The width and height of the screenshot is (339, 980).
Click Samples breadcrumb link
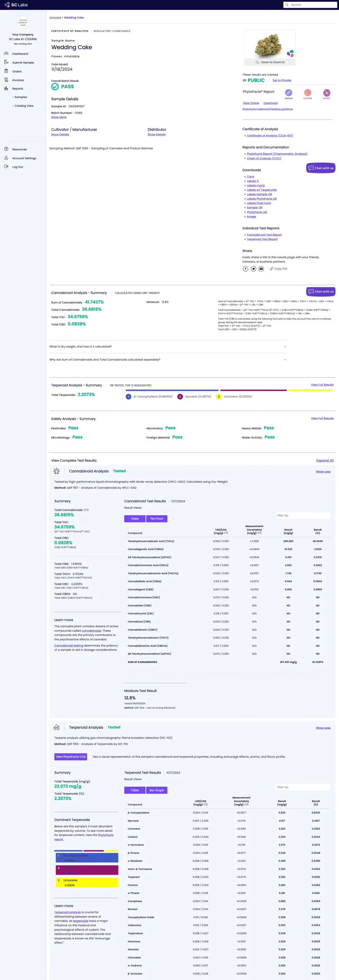click(x=55, y=18)
